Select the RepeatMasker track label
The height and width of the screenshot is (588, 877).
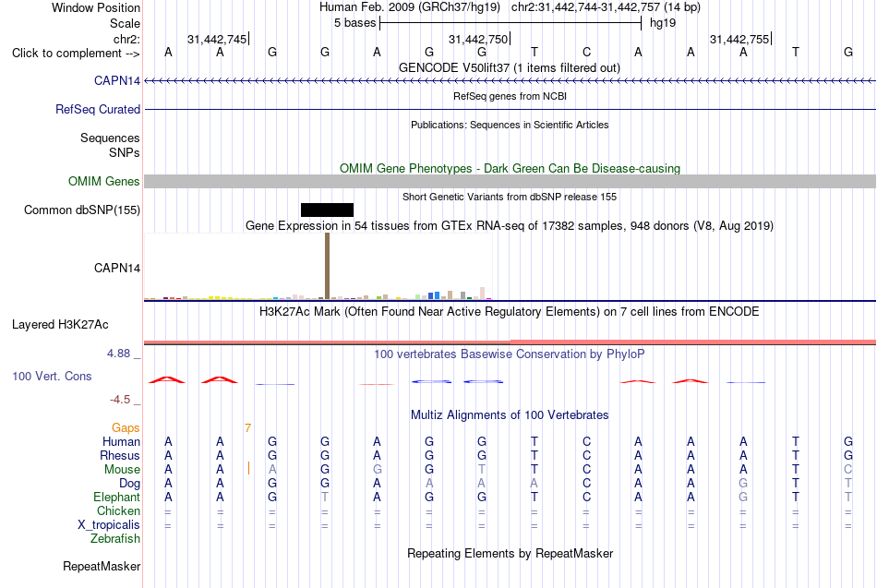click(102, 566)
